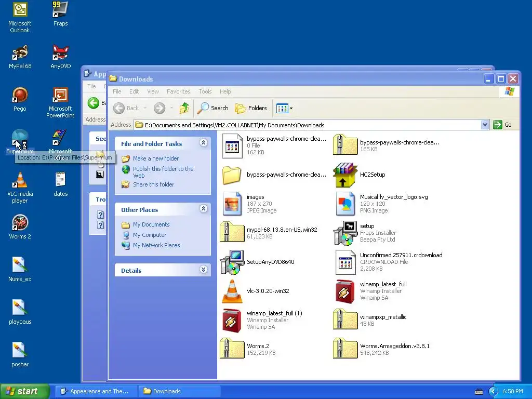The width and height of the screenshot is (532, 399).
Task: Select Unconfirmed 257911.crdownload file
Action: click(389, 262)
